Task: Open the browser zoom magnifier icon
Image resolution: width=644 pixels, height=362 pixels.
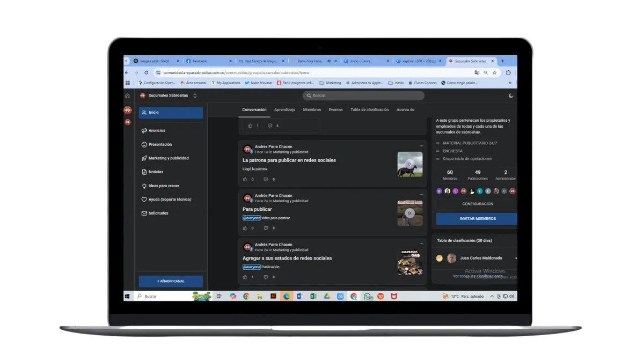Action: [486, 72]
